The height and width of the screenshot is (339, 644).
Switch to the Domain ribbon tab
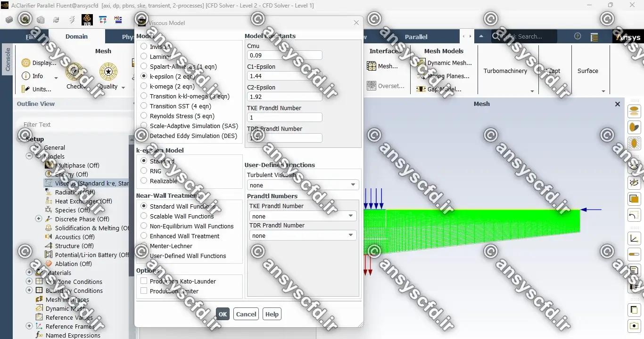(76, 36)
